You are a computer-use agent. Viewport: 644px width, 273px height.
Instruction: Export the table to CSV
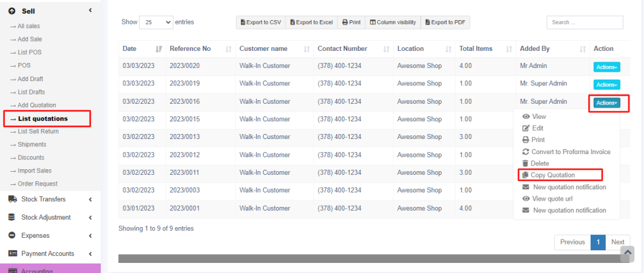point(260,23)
